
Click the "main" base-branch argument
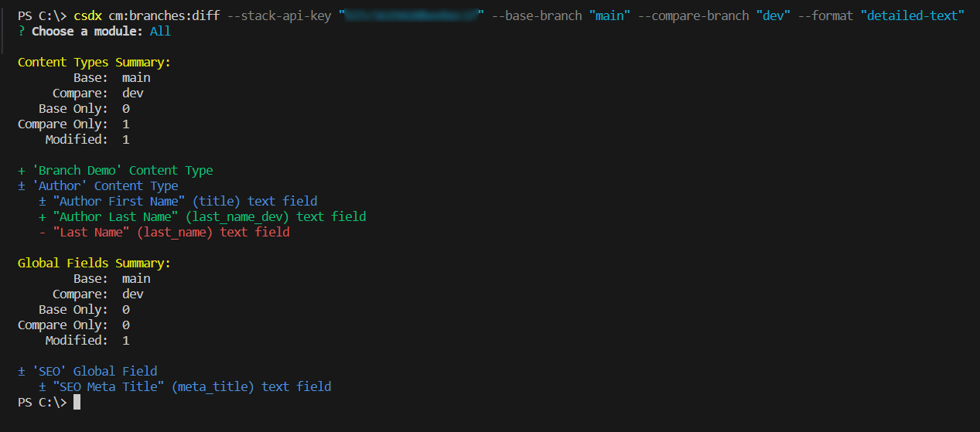coord(609,15)
